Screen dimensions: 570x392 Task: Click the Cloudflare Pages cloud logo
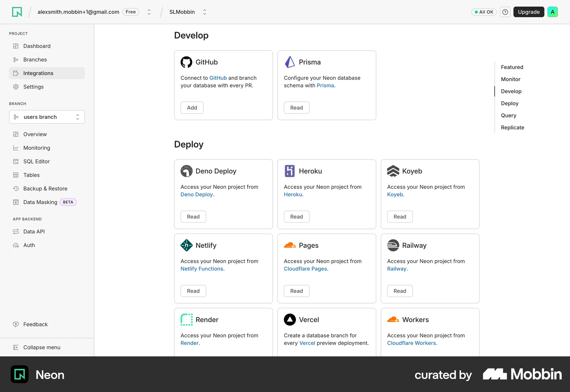click(290, 245)
